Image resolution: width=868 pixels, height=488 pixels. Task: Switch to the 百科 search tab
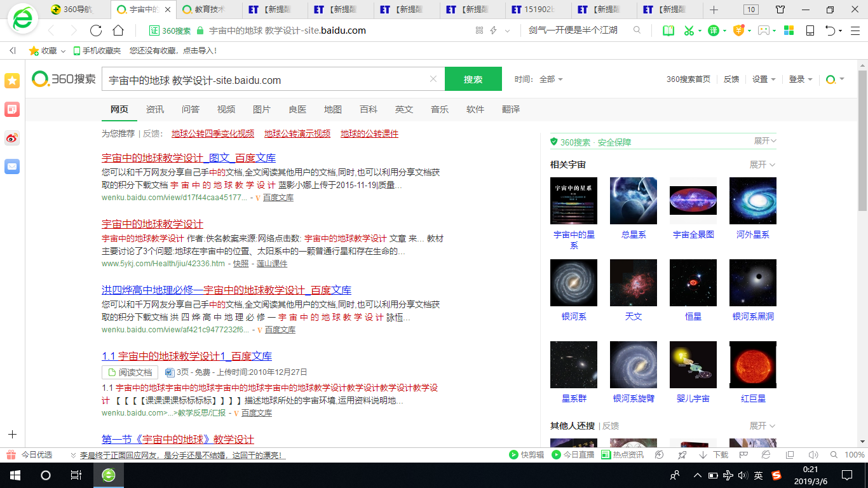[369, 109]
